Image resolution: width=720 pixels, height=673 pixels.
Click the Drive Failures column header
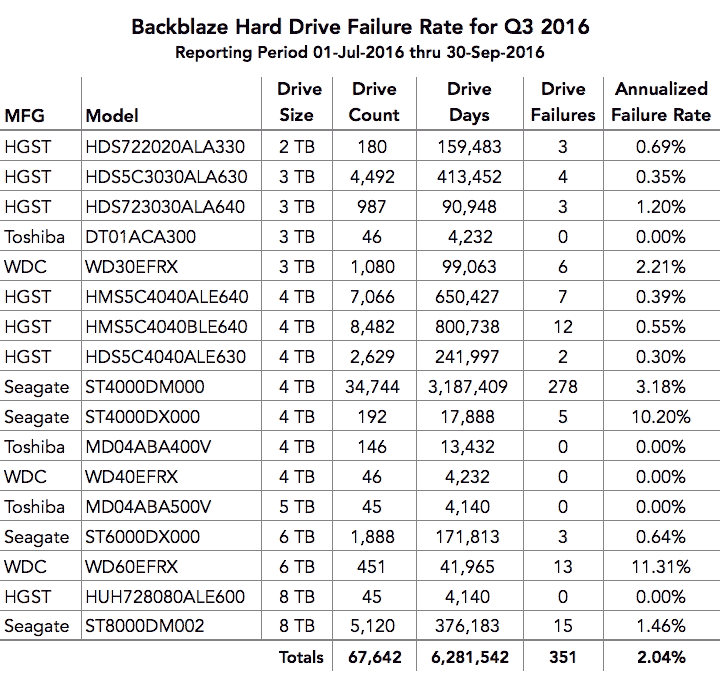[563, 102]
